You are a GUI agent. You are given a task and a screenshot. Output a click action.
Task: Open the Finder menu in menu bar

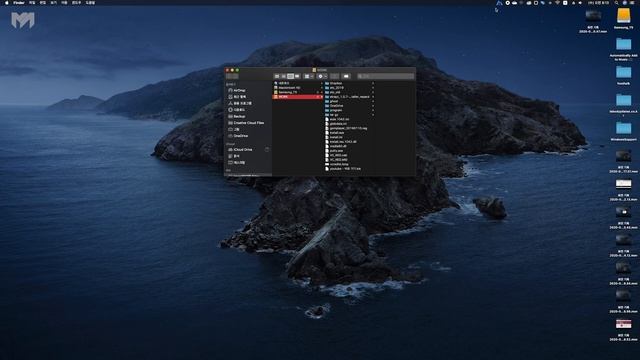19,2
